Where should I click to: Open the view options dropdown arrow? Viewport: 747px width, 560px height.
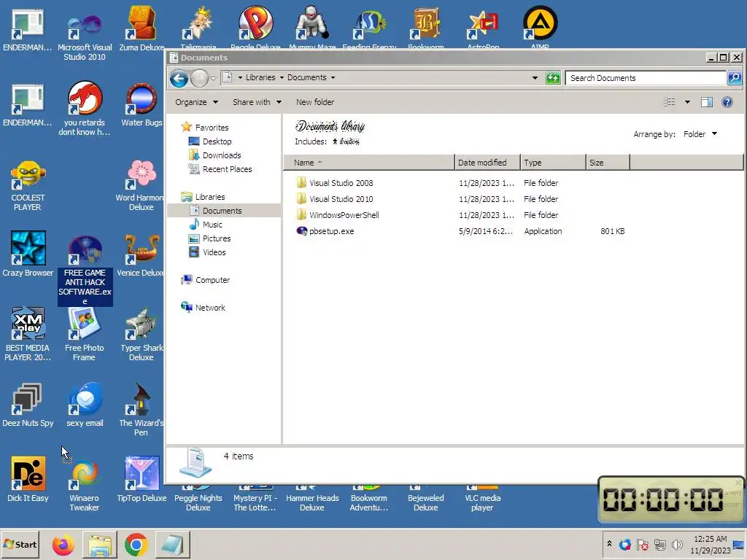[x=687, y=102]
